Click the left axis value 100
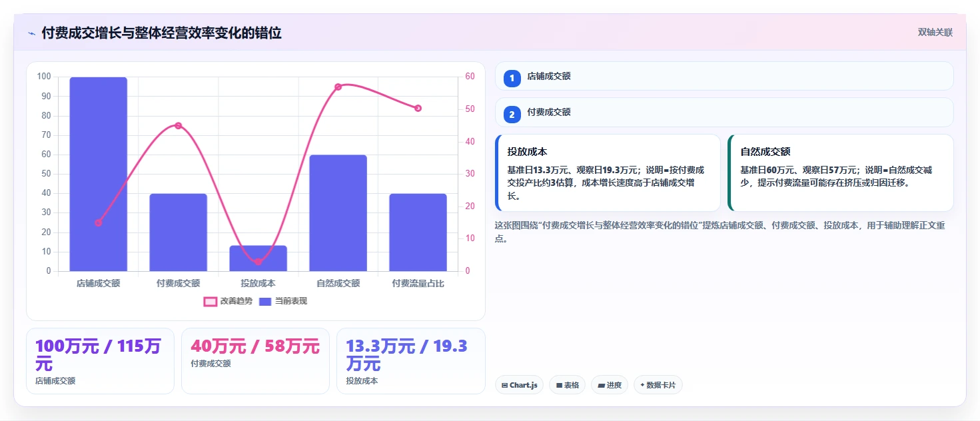This screenshot has height=421, width=980. (44, 77)
